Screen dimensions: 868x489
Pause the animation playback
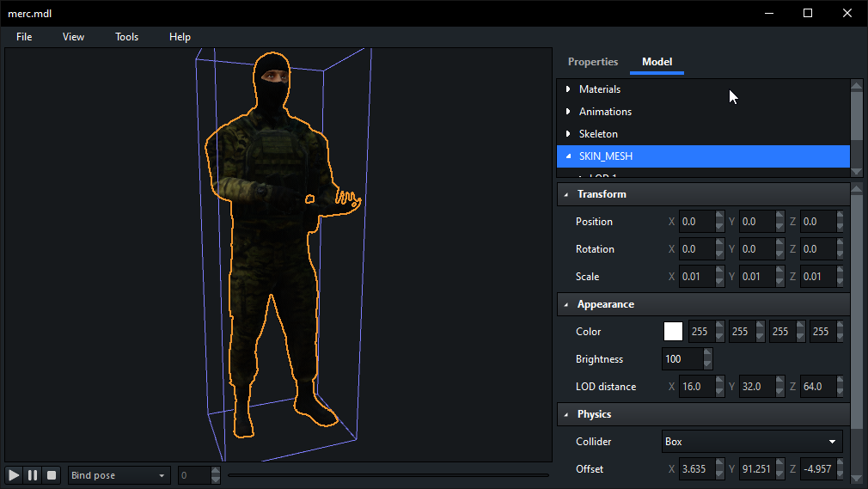[x=33, y=475]
